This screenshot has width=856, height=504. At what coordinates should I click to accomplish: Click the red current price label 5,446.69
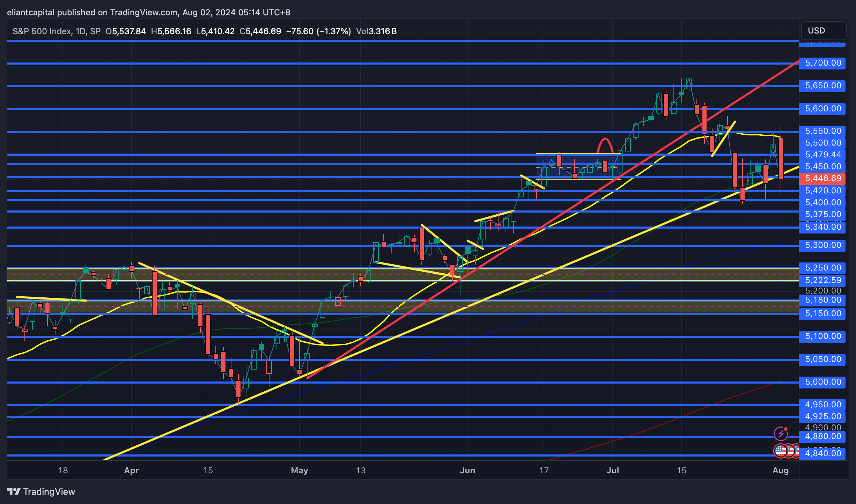(823, 178)
